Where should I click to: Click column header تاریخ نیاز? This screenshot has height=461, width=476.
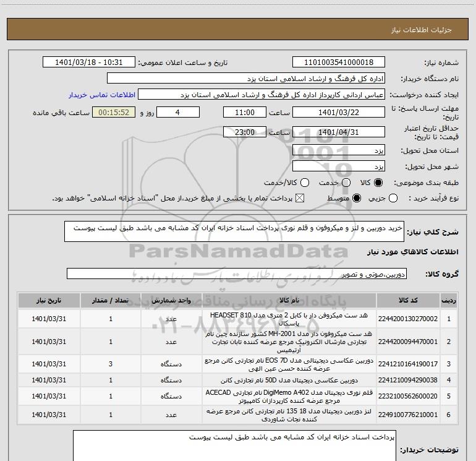point(49,300)
